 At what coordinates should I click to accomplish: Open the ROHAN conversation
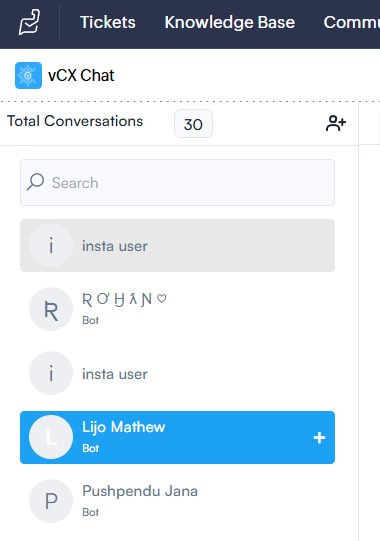click(x=177, y=309)
